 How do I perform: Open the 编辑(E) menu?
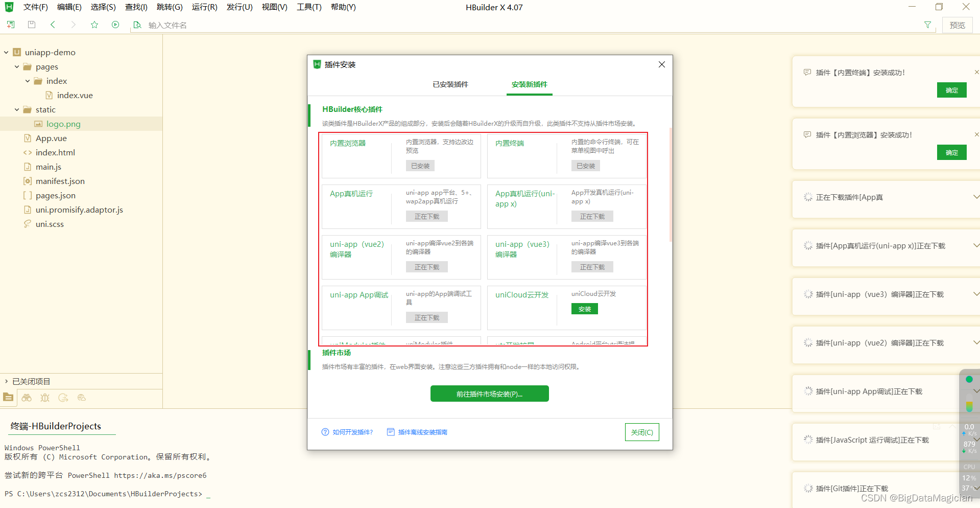tap(69, 7)
